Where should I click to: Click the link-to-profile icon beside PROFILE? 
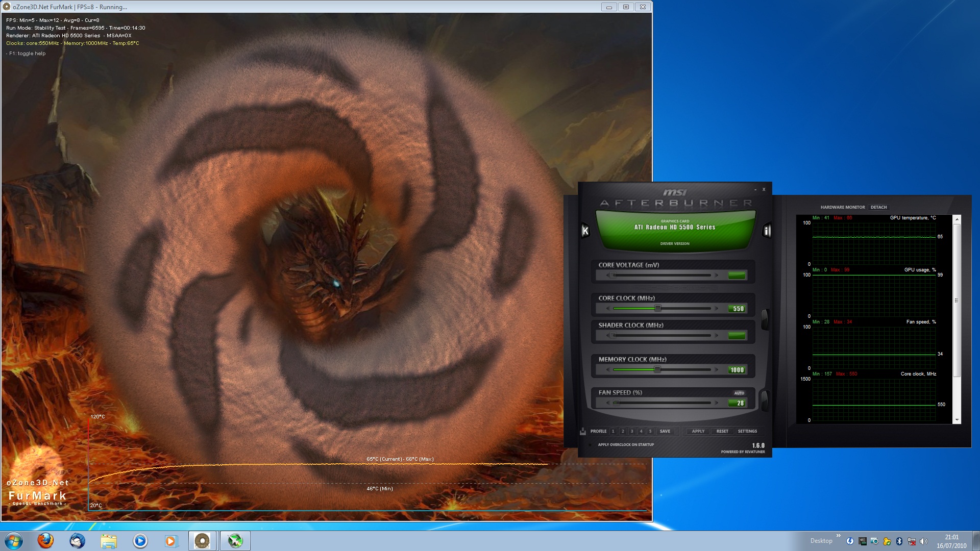583,431
